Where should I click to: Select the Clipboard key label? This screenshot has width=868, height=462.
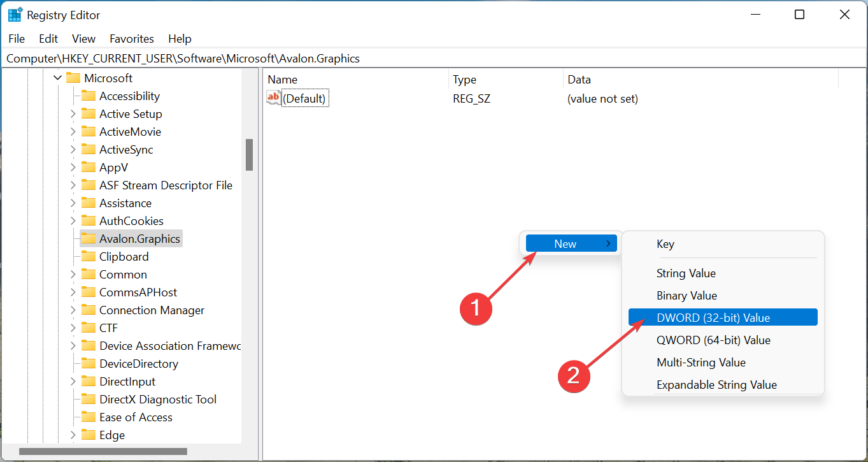click(x=124, y=257)
